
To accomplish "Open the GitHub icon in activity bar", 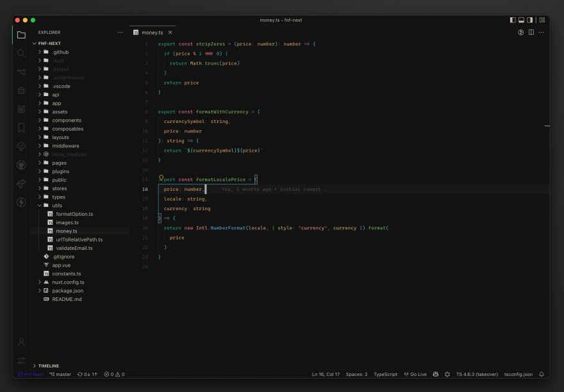I will click(x=21, y=165).
